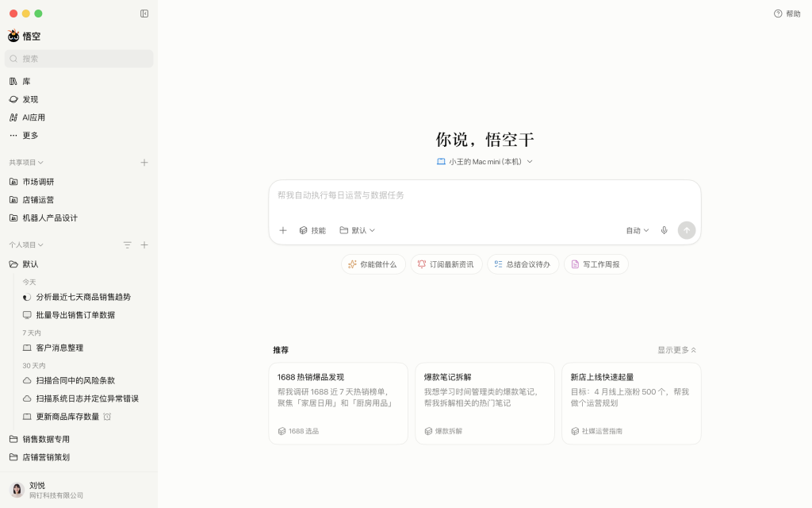
Task: Open the 默认 folder dropdown in input box
Action: click(x=358, y=230)
